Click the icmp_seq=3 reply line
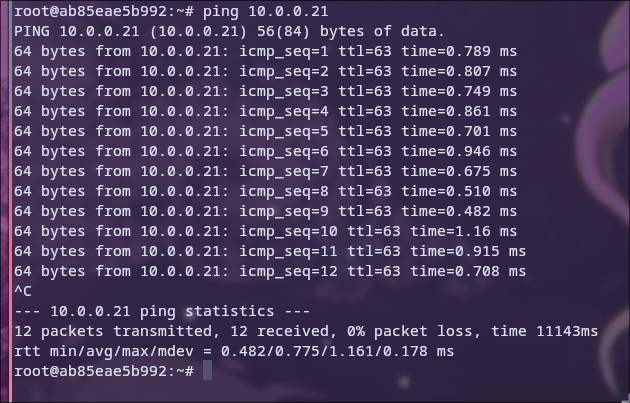The height and width of the screenshot is (403, 630). 266,91
